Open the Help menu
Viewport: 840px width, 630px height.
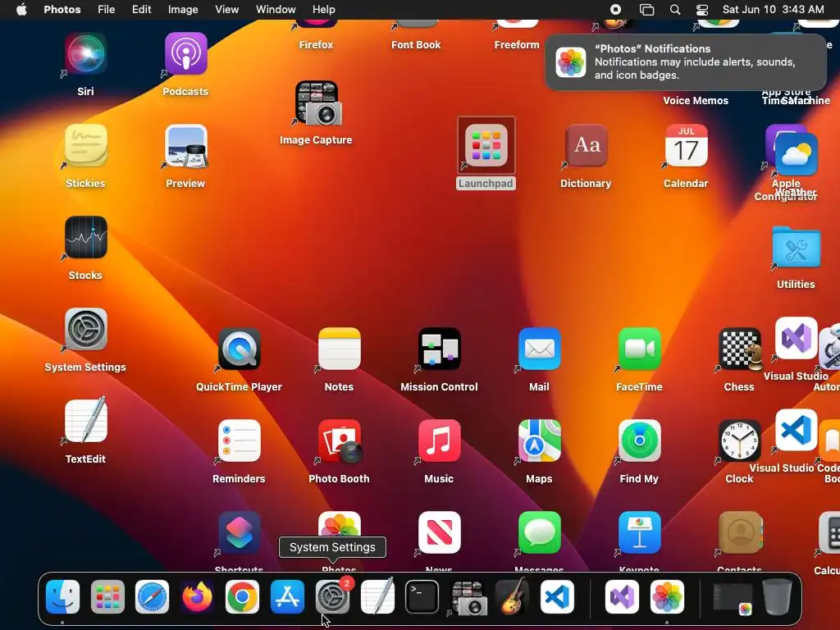[x=323, y=10]
